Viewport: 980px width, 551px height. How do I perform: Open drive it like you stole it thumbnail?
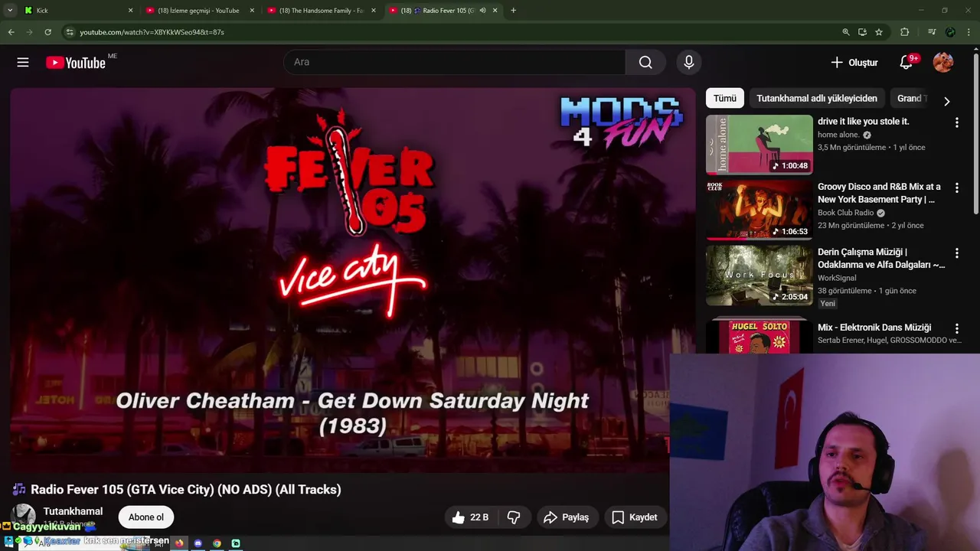[x=759, y=145]
